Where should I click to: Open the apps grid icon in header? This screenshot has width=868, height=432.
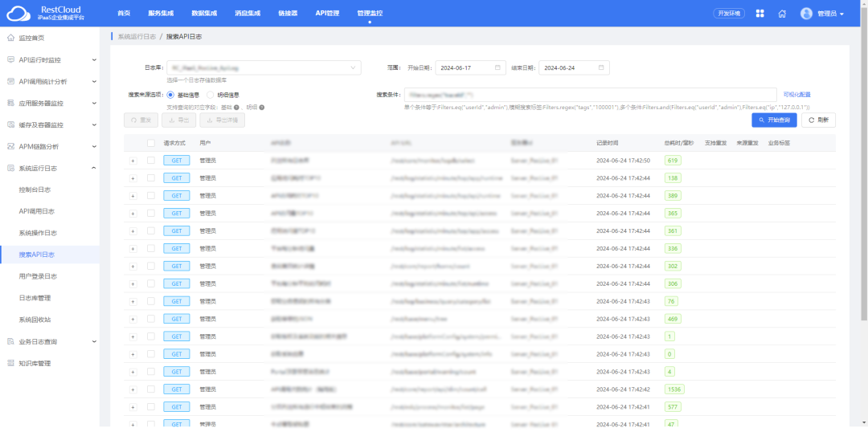coord(760,14)
